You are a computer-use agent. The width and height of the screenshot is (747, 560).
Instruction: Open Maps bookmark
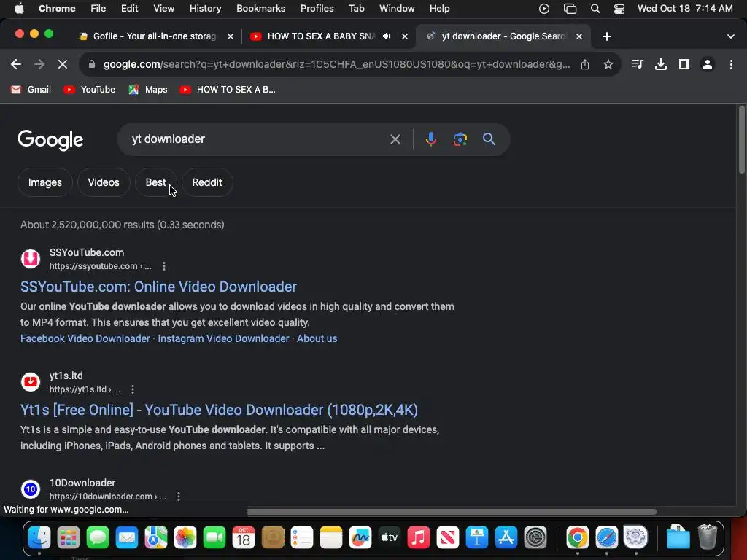click(148, 90)
